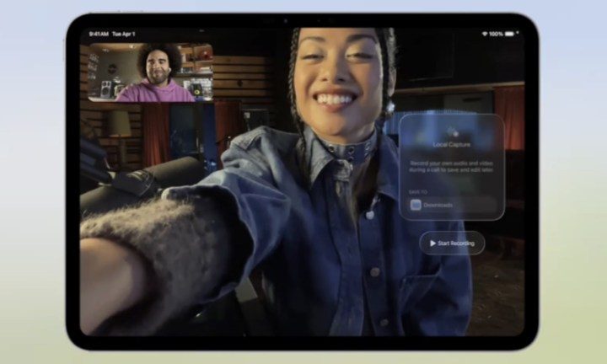
Task: Click the SAVE TO section label
Action: 418,189
